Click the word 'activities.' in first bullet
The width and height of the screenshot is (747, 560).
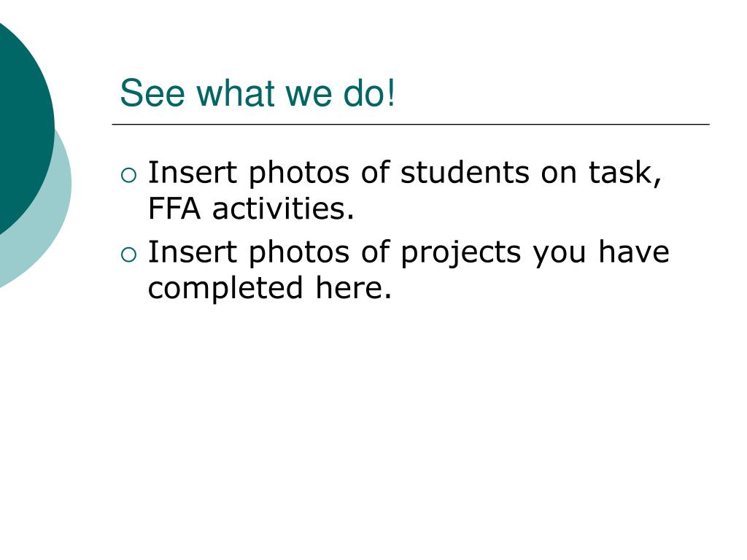[283, 209]
